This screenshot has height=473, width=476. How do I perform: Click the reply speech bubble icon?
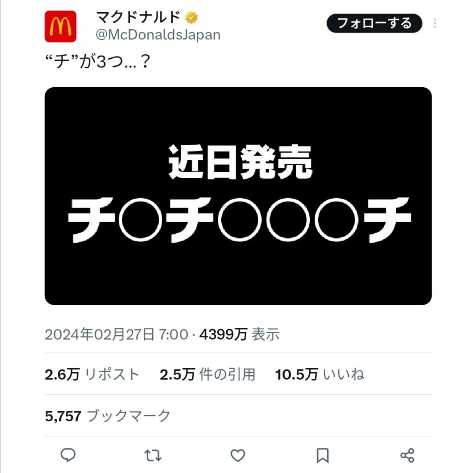68,455
